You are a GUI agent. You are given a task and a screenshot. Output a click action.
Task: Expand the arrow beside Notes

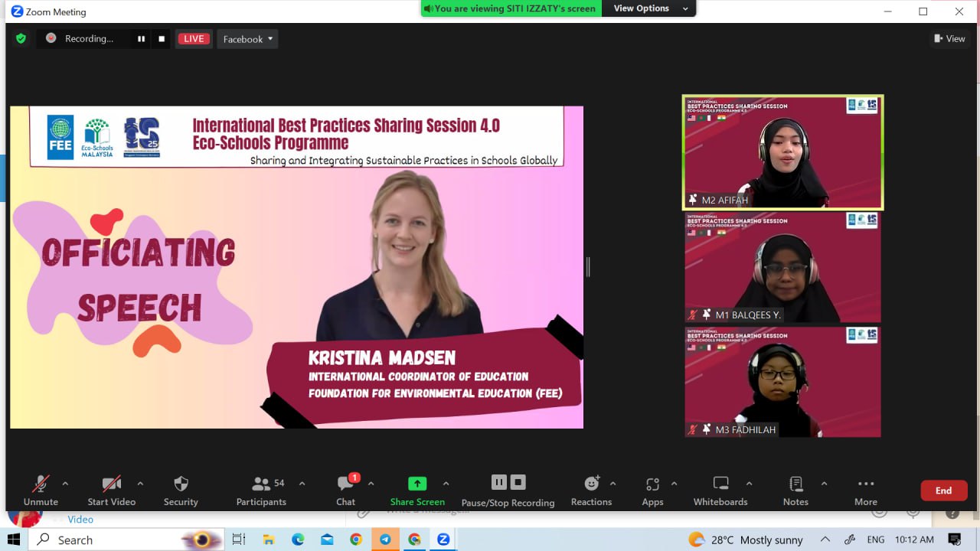tap(824, 484)
